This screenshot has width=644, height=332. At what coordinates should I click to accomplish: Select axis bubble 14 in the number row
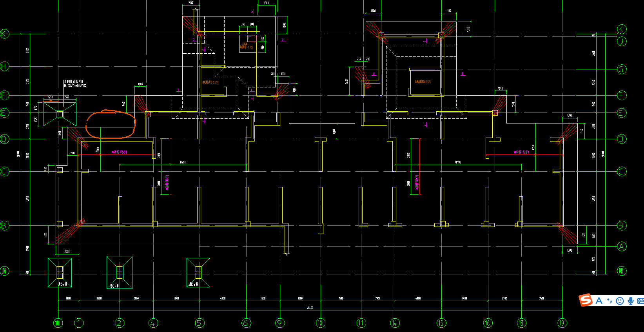[395, 323]
